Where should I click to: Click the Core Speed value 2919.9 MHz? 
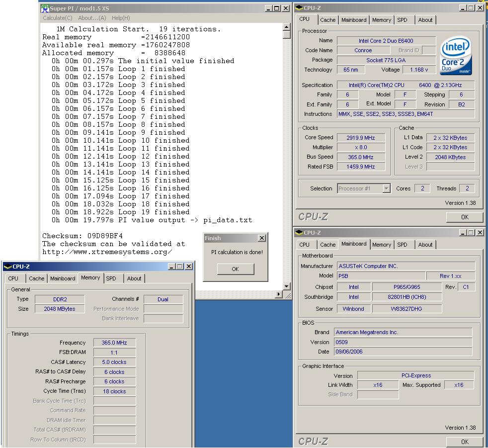tap(361, 138)
